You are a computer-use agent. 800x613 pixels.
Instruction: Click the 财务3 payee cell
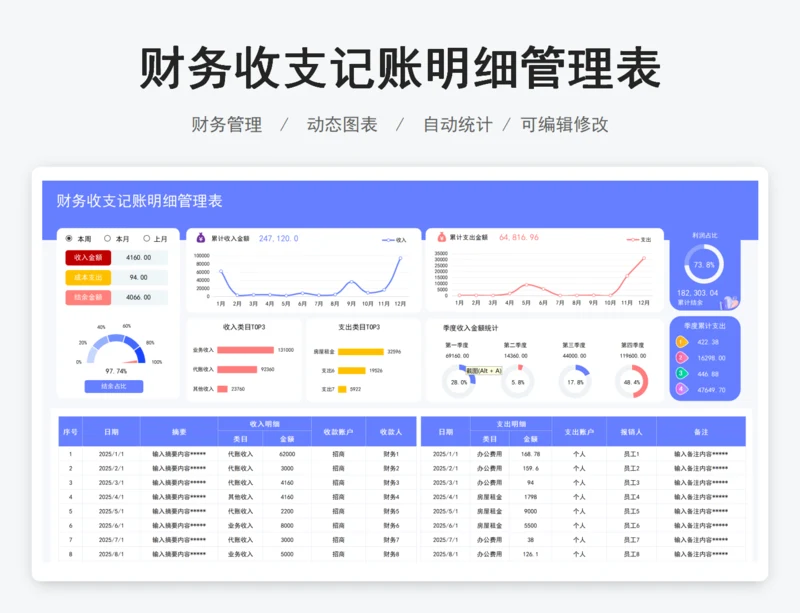391,482
